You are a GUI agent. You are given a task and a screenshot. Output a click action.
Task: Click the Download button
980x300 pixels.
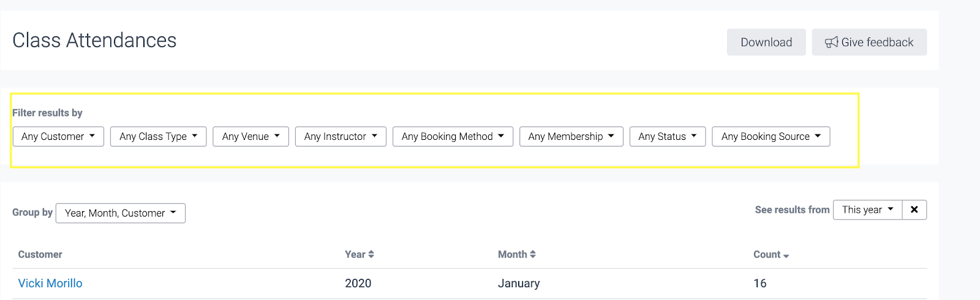tap(766, 42)
